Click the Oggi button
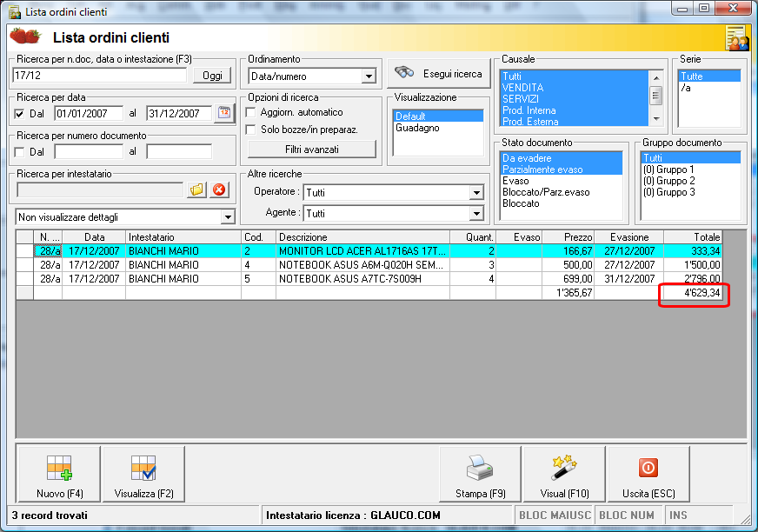Image resolution: width=758 pixels, height=532 pixels. 212,76
